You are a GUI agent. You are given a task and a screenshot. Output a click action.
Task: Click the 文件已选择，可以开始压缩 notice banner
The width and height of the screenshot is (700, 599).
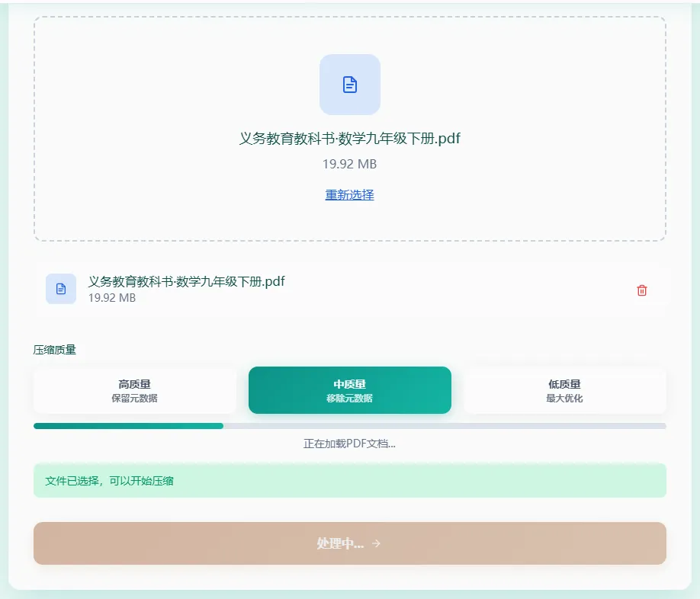pyautogui.click(x=349, y=480)
